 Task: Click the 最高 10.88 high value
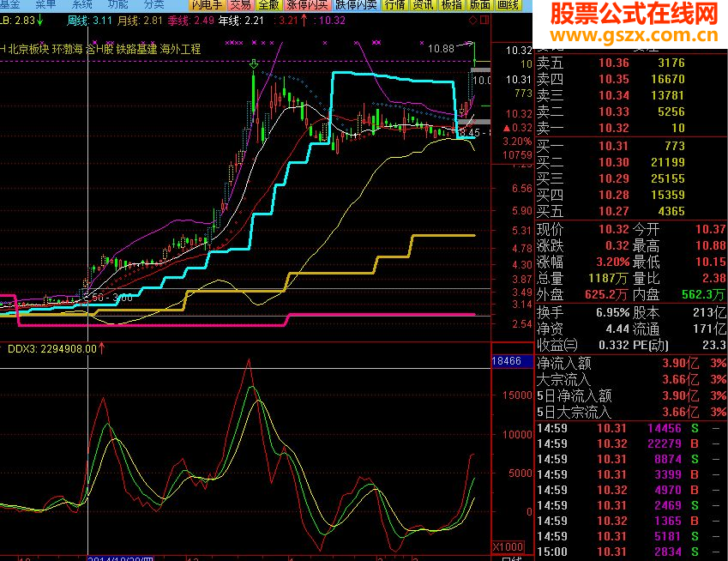pos(710,245)
